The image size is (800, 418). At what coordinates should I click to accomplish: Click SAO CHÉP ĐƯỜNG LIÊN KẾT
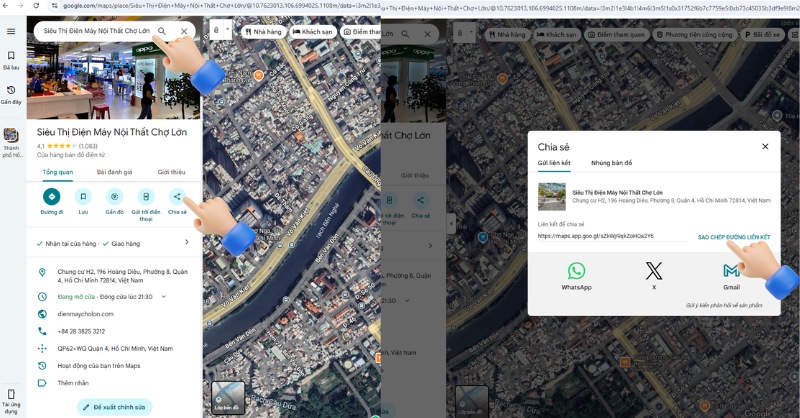click(x=734, y=237)
